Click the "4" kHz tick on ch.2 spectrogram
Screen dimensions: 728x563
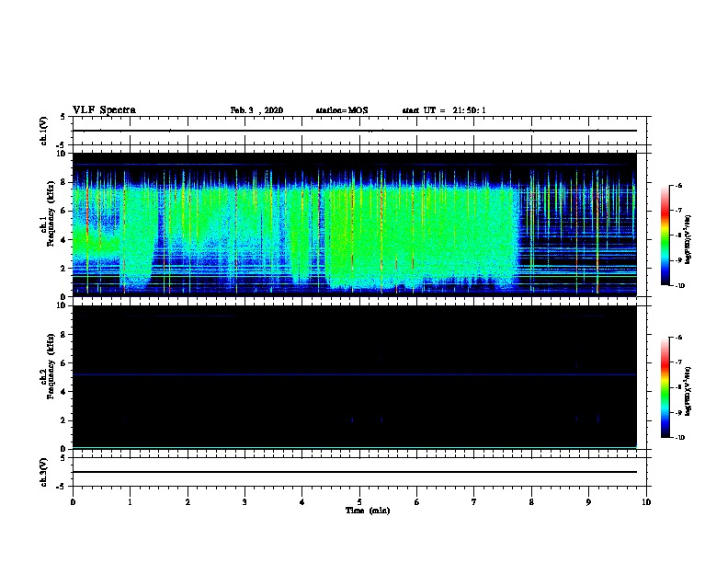[64, 392]
